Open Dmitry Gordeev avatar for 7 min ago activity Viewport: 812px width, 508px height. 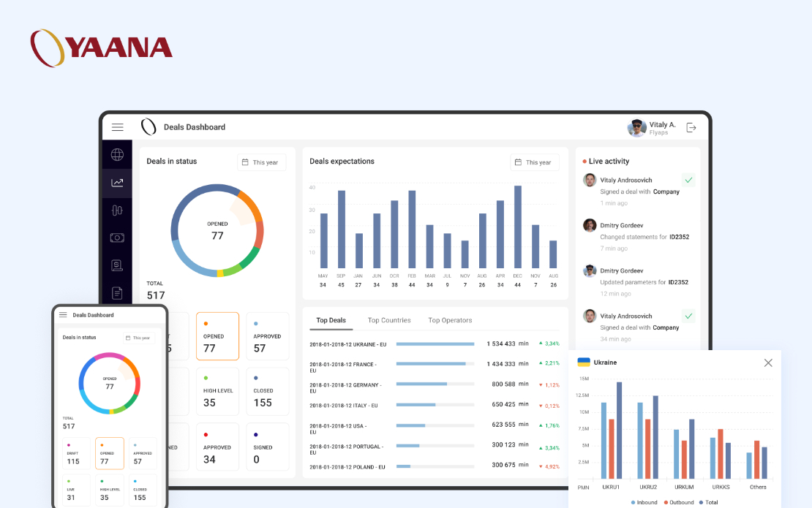[590, 226]
